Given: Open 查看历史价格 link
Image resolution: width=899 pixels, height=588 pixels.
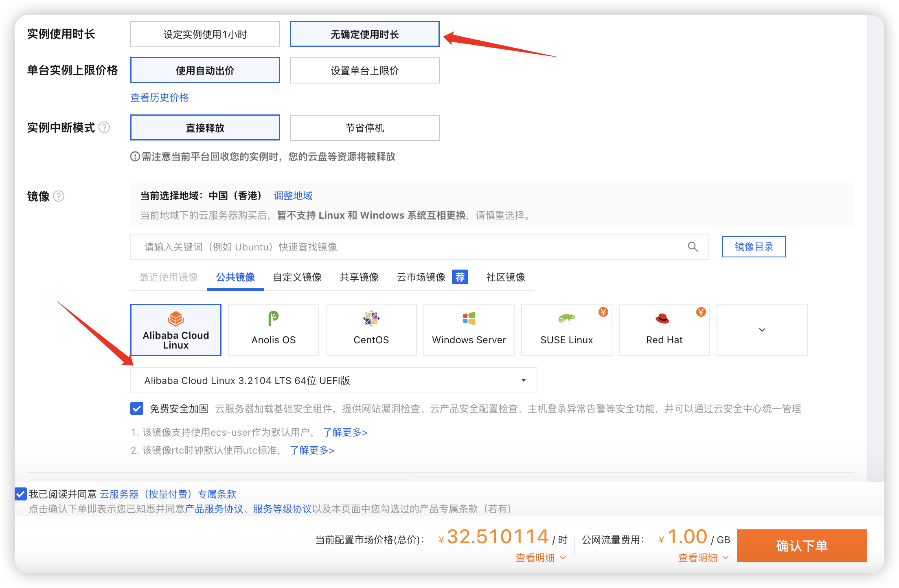Looking at the screenshot, I should (160, 97).
